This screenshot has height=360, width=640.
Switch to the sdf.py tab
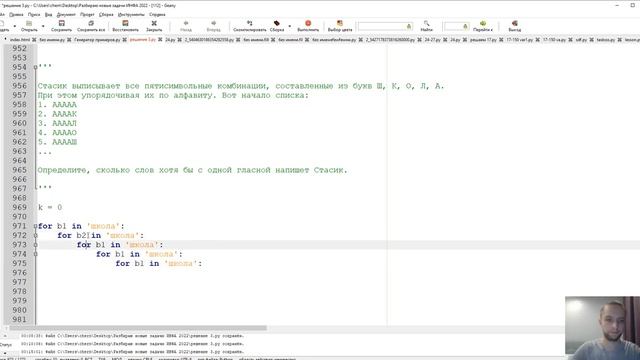click(x=581, y=40)
